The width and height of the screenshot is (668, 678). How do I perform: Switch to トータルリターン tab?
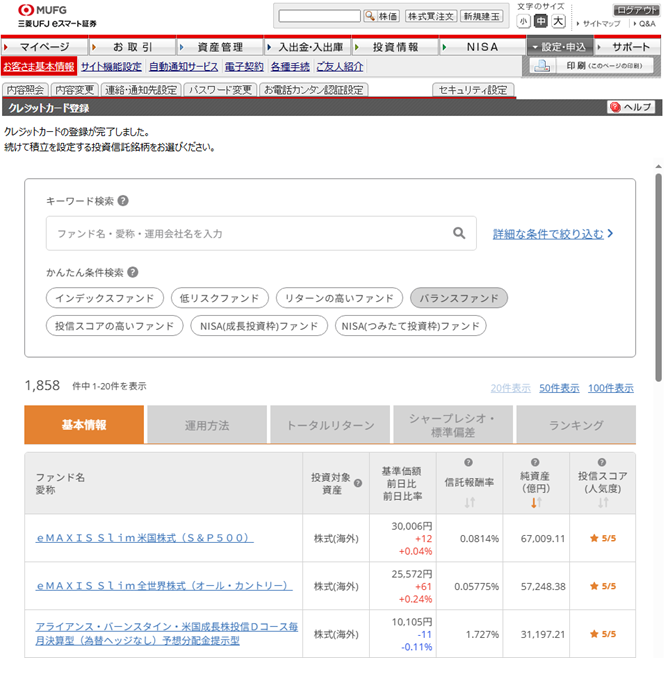tap(330, 425)
